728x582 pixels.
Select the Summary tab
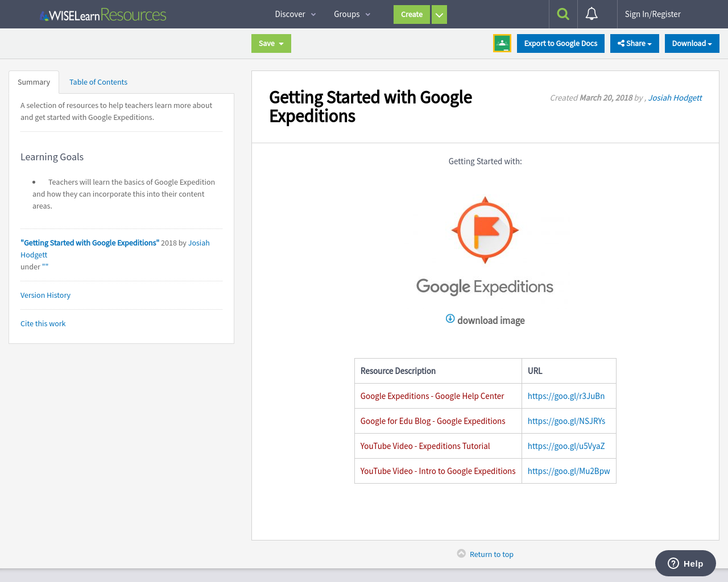point(34,82)
